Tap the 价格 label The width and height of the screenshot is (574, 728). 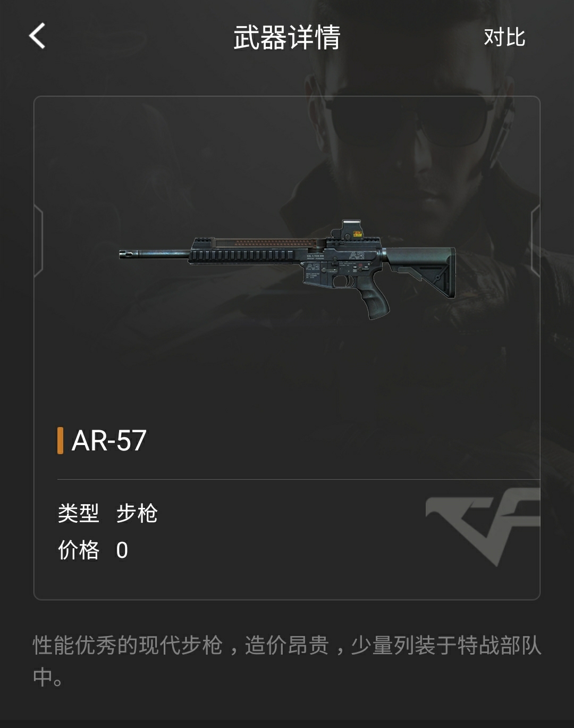click(78, 550)
